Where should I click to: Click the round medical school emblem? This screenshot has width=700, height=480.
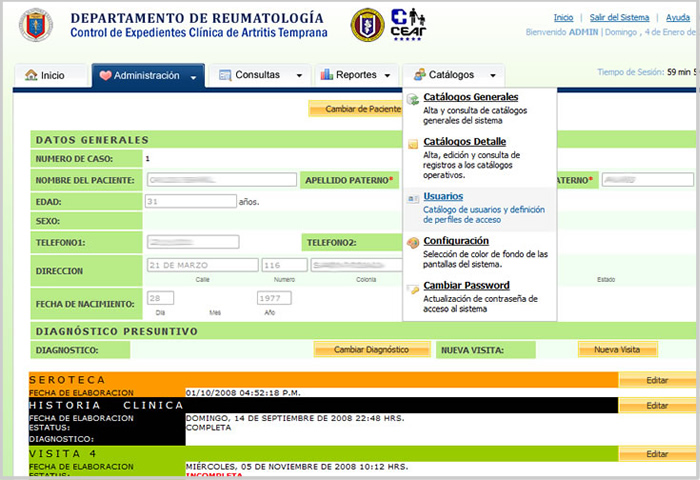pyautogui.click(x=367, y=25)
